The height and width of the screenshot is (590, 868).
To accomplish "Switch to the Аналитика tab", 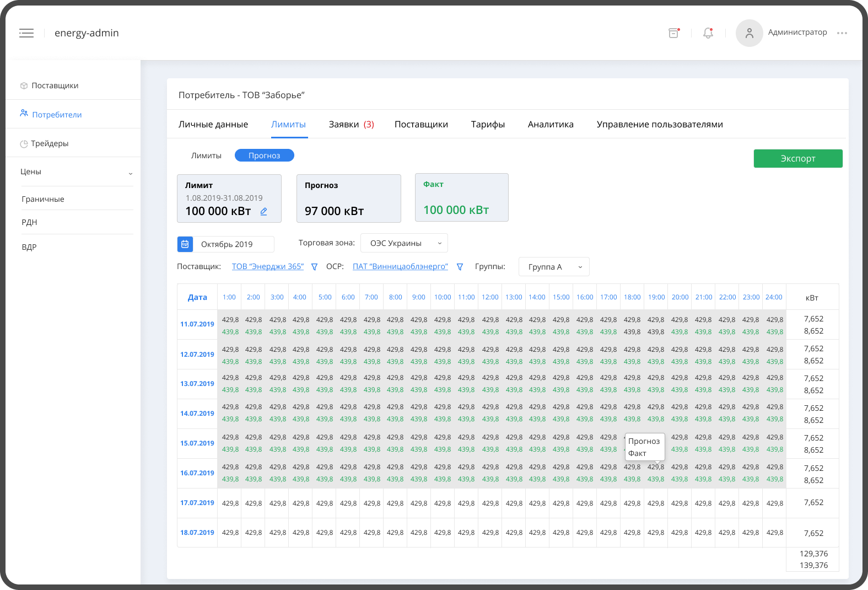I will 550,125.
